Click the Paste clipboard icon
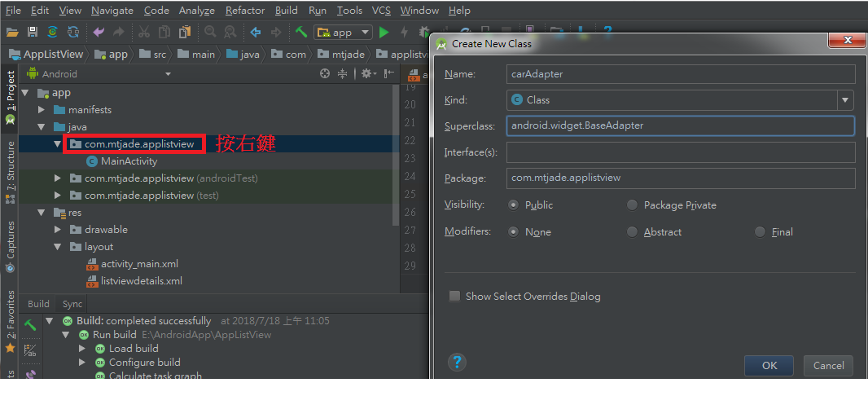Image resolution: width=868 pixels, height=396 pixels. click(185, 32)
